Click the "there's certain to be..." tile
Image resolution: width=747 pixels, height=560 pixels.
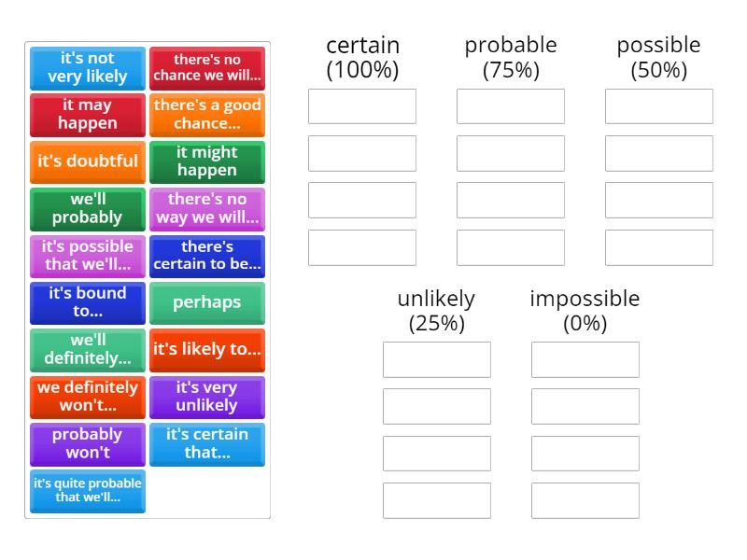[x=206, y=256]
